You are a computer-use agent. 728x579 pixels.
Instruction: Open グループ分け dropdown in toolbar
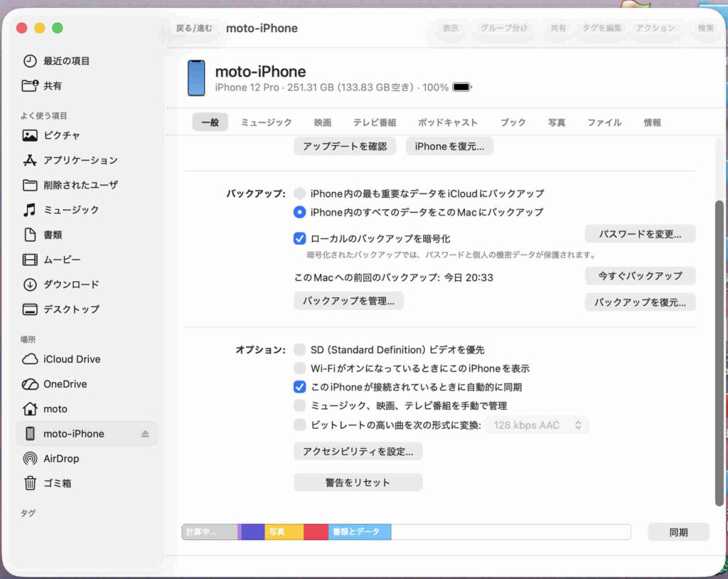[x=504, y=28]
